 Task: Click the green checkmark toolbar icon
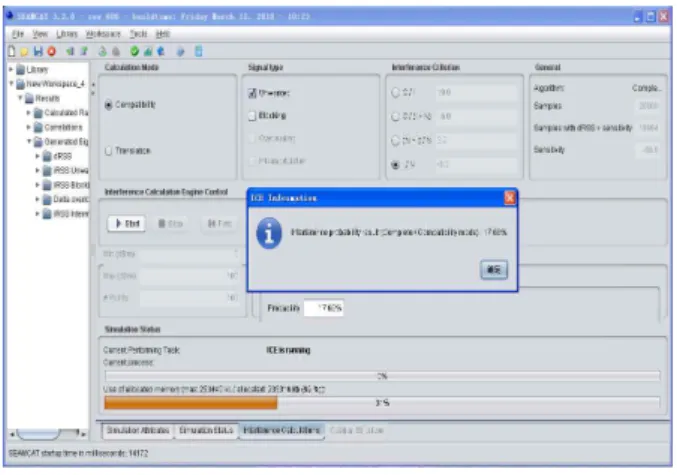[x=135, y=51]
